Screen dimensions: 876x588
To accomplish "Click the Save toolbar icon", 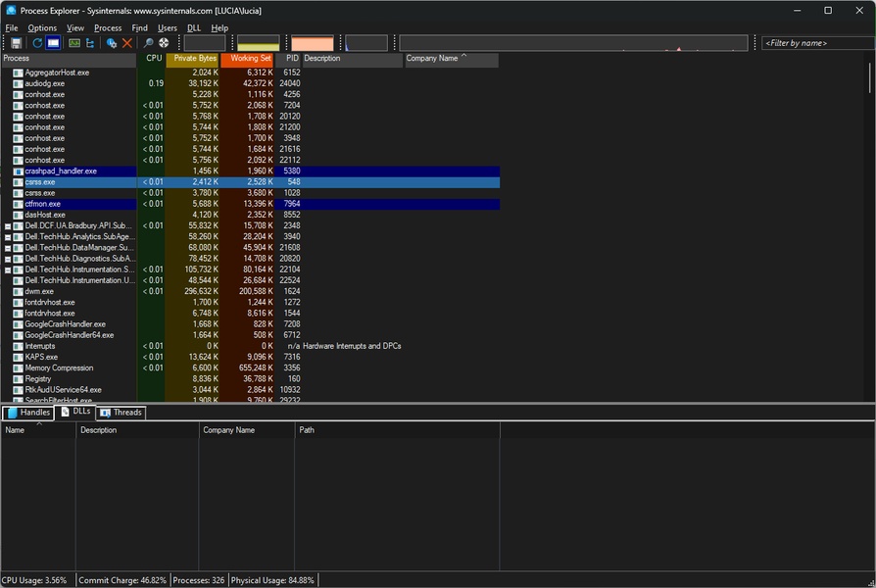I will point(17,43).
